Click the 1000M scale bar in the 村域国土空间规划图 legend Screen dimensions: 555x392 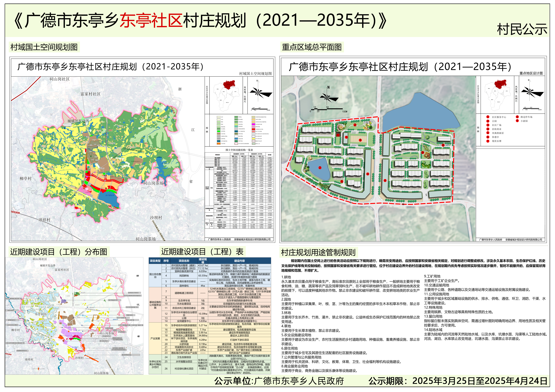(x=261, y=109)
